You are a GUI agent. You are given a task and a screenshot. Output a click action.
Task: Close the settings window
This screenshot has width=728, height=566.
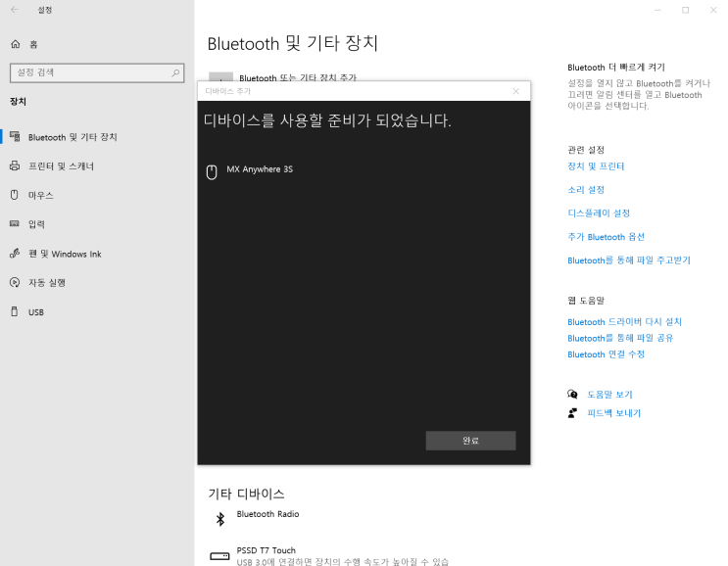pos(713,10)
